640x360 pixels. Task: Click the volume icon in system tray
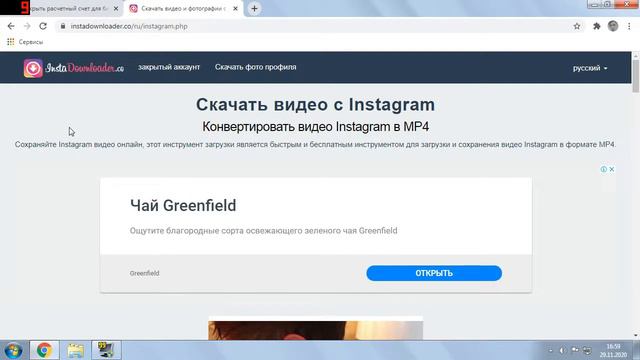click(x=562, y=350)
